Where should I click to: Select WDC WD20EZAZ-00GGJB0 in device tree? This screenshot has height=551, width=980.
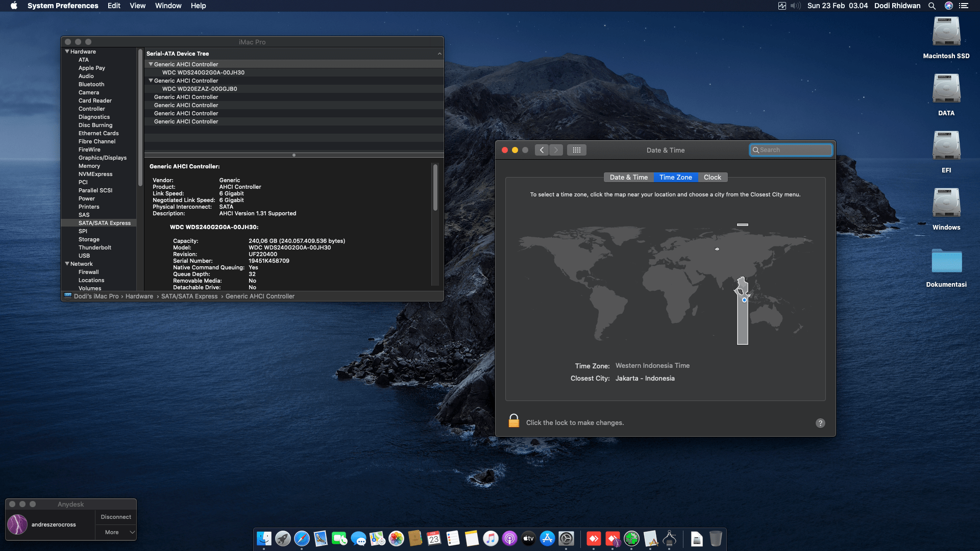[200, 89]
